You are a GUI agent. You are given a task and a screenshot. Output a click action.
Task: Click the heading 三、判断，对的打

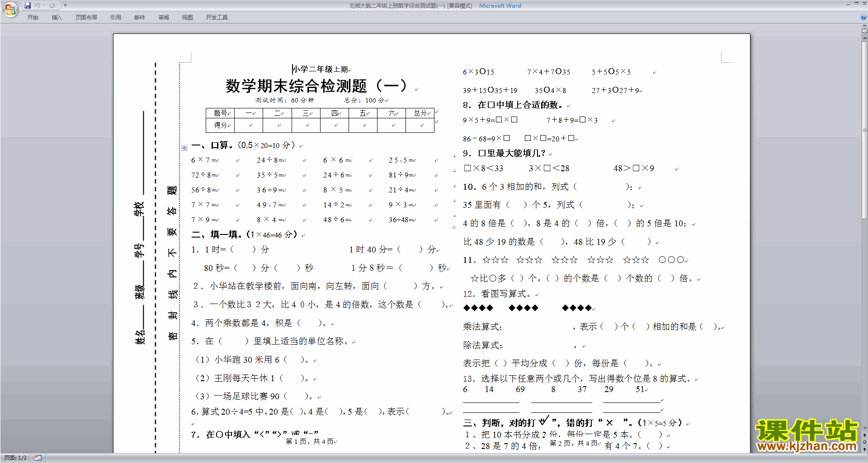pos(499,423)
